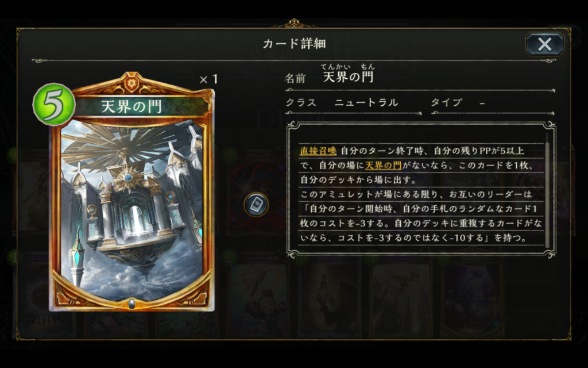The image size is (588, 368).
Task: Click the crest emblem atop the card frame
Action: click(x=131, y=84)
